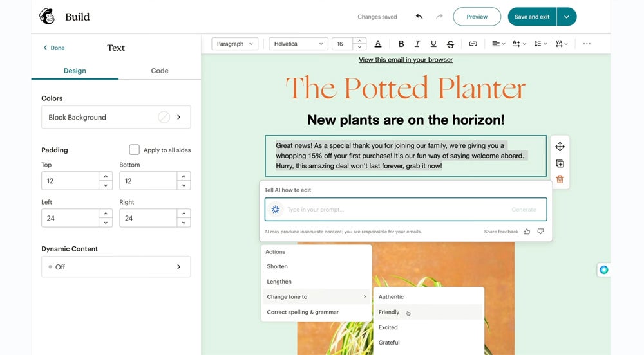Increase the Top padding value

point(106,176)
